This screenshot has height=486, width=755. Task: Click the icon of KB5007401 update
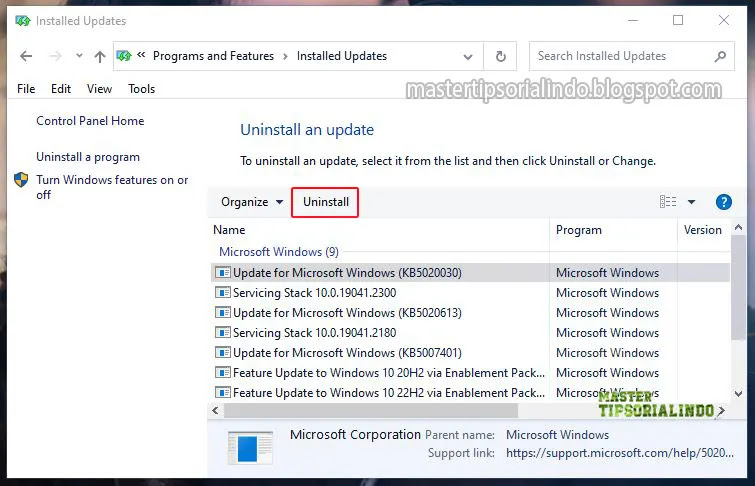tap(222, 353)
